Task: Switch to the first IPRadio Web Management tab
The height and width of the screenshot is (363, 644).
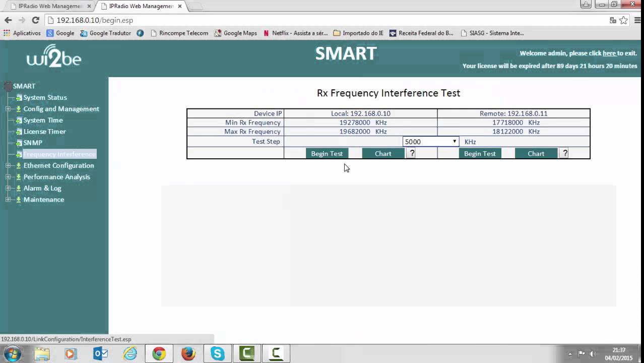Action: (x=49, y=6)
